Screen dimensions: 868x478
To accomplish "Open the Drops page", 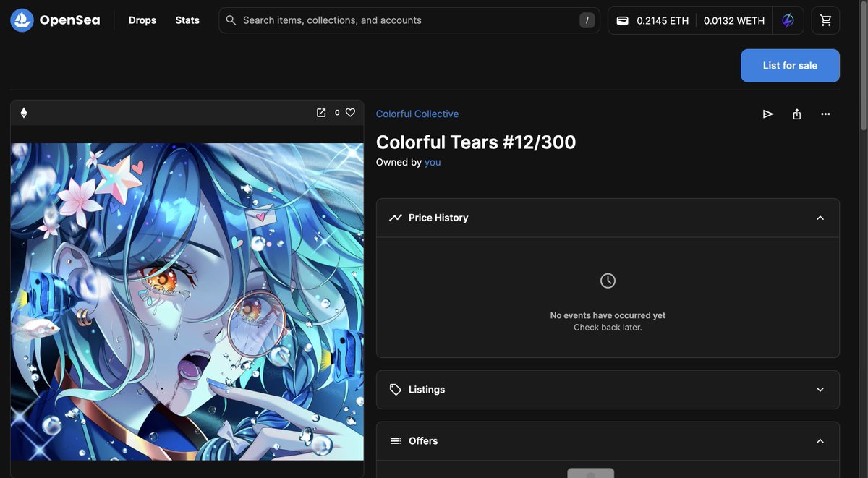I will [x=142, y=20].
